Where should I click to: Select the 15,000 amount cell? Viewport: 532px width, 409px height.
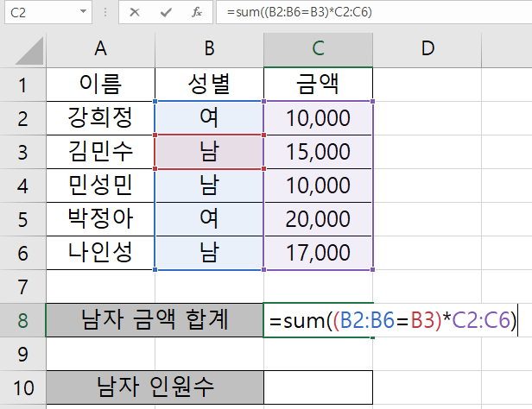tap(318, 152)
